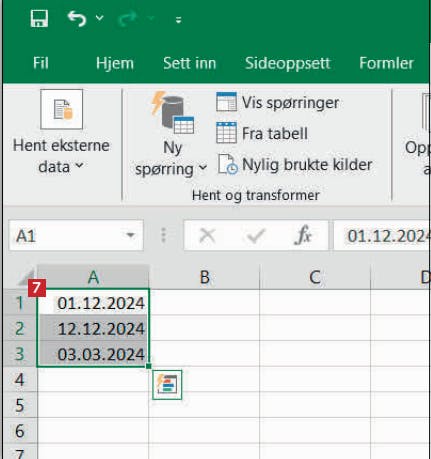
Task: Click the greyed-out Redo arrow icon
Action: click(127, 19)
